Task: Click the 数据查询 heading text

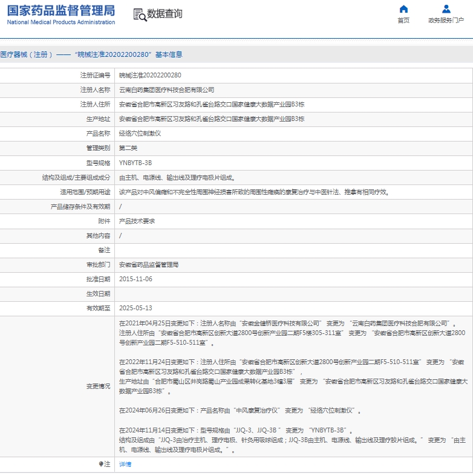Action: click(x=165, y=14)
